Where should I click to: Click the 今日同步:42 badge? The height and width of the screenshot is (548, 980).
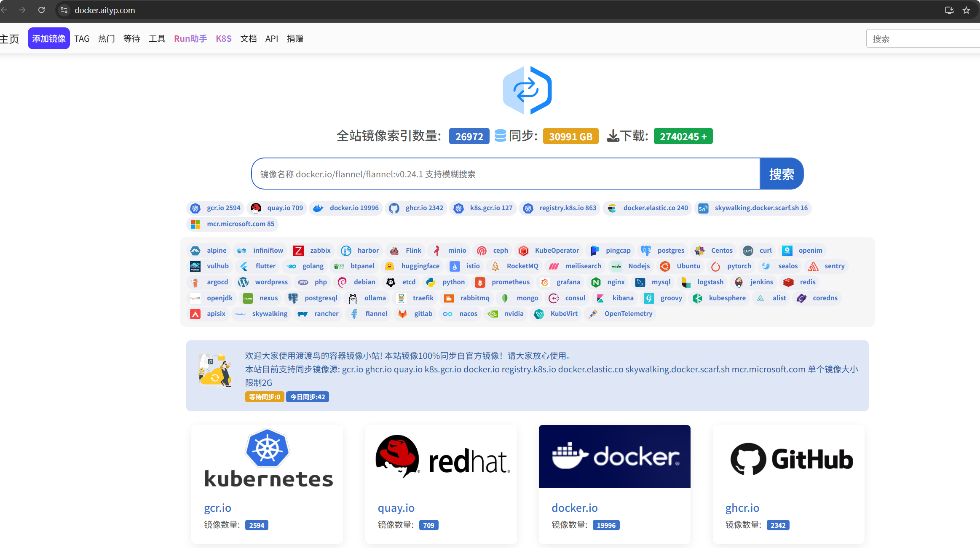pos(308,397)
